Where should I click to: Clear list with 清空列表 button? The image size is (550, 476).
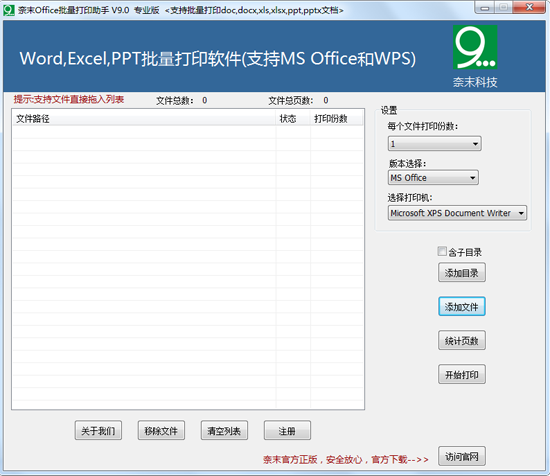[224, 430]
